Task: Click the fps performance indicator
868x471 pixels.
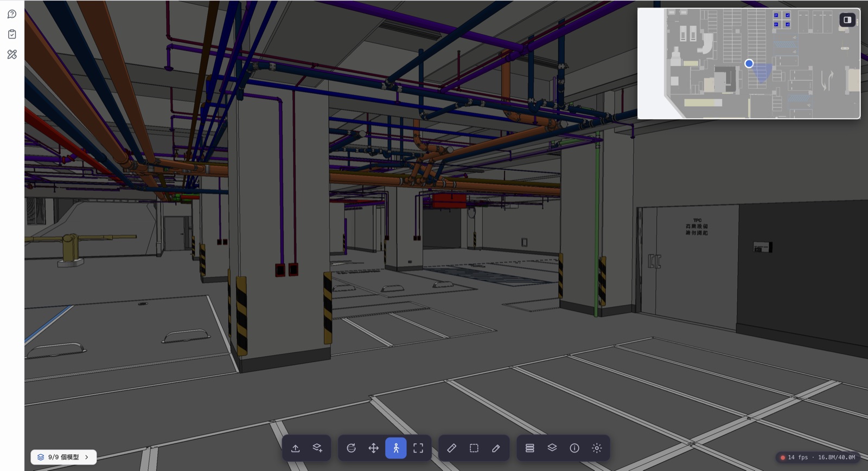Action: click(x=819, y=457)
